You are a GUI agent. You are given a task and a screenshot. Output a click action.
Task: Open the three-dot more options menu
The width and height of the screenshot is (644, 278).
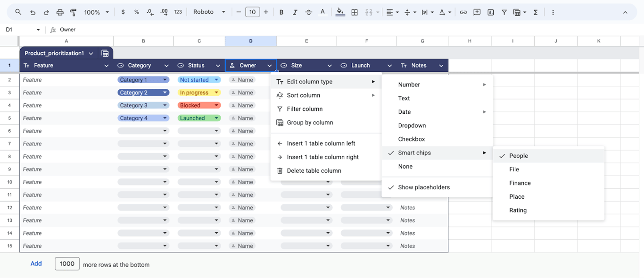tap(553, 12)
